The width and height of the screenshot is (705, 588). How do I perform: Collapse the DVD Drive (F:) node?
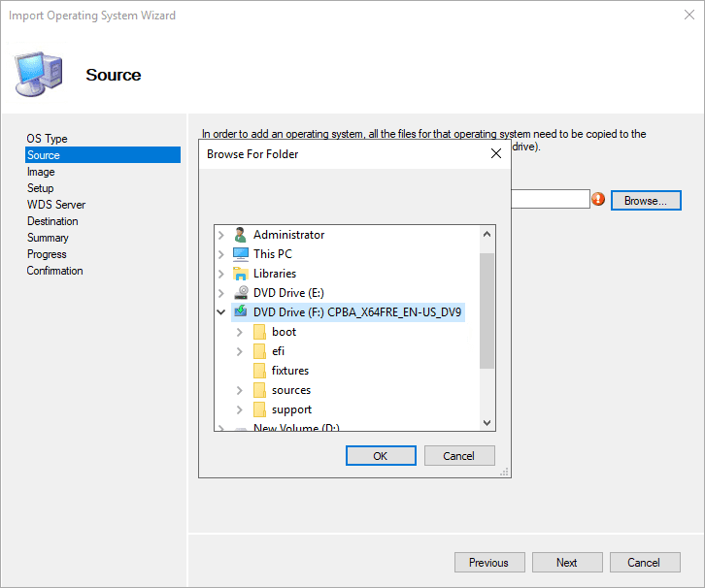[220, 312]
